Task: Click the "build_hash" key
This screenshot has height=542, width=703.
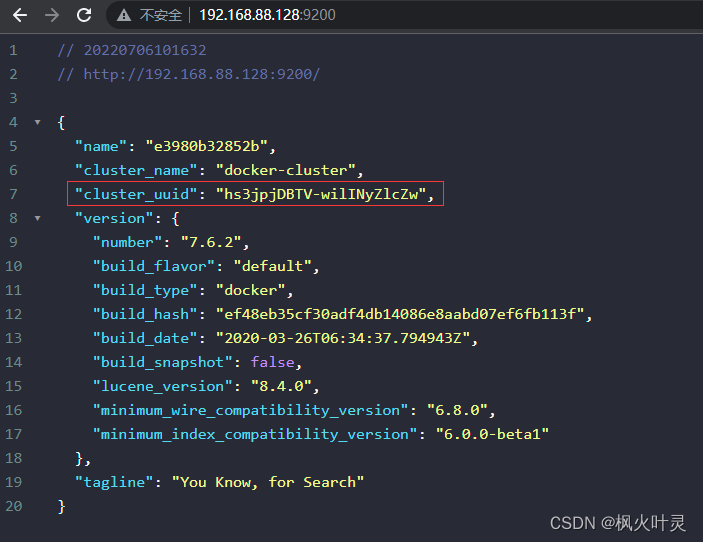Action: (145, 314)
